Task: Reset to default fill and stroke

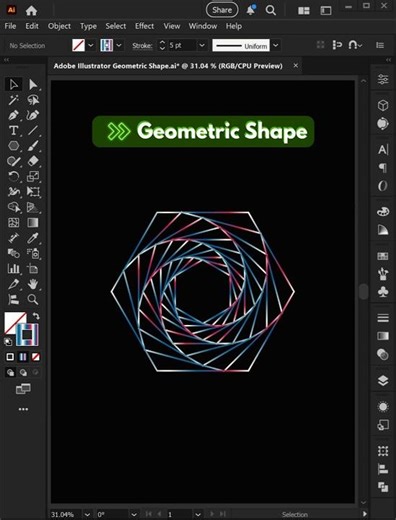Action: (x=8, y=341)
